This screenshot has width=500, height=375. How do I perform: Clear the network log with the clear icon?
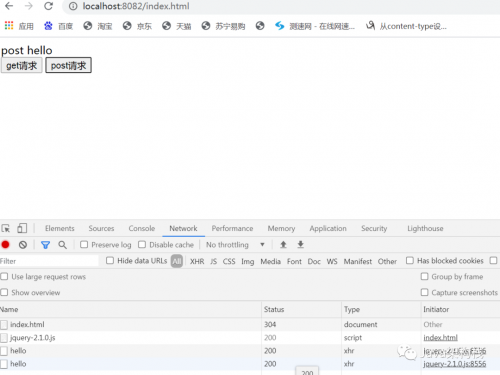[x=23, y=245]
